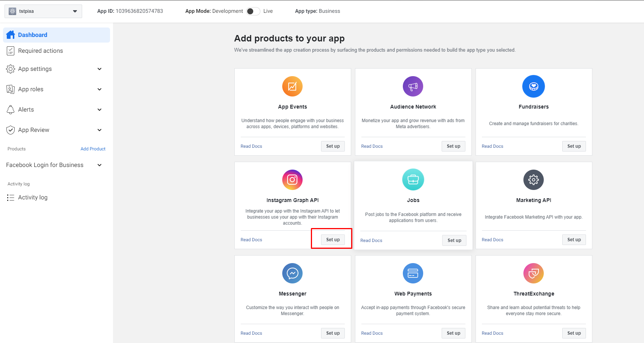644x343 pixels.
Task: Open Read Docs for Marketing API
Action: [x=493, y=240]
